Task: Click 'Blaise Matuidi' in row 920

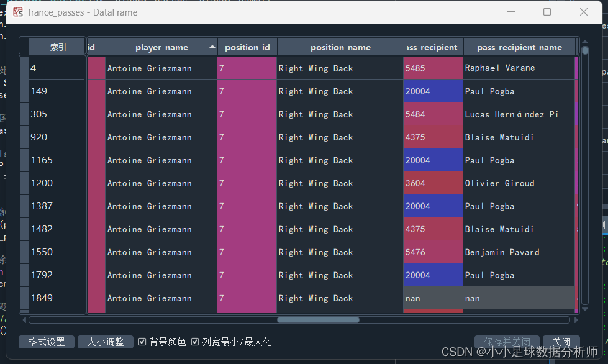Action: [x=519, y=137]
